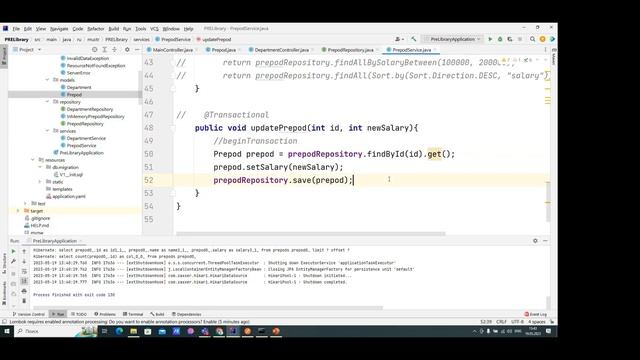Toggle soft-wrap in Run console

[24, 271]
